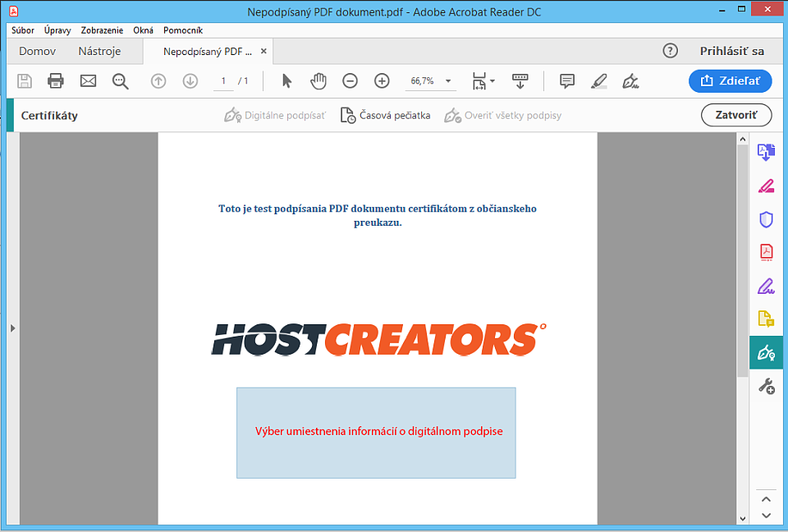
Task: Add a comment with the speech bubble icon
Action: click(x=567, y=81)
